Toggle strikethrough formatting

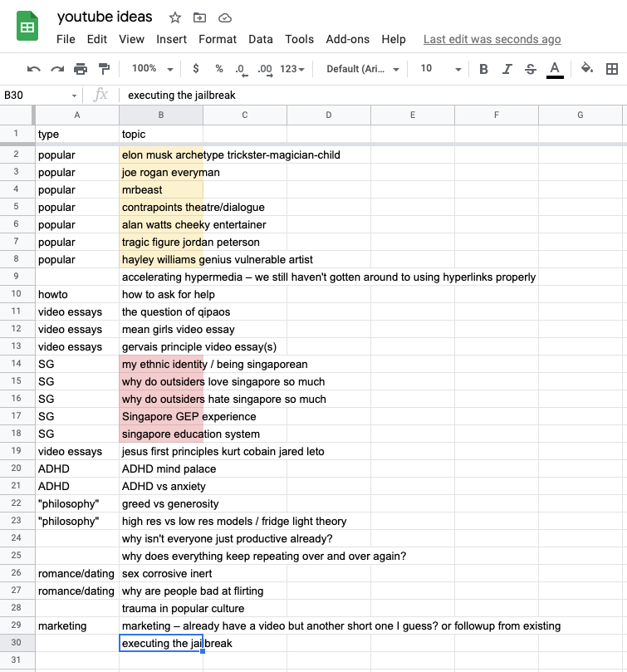tap(531, 69)
